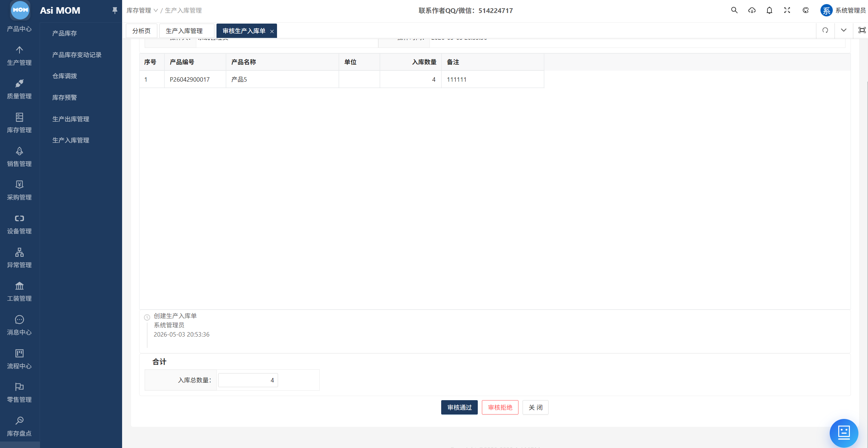Click the 生产入库管理 breadcrumb link
This screenshot has height=448, width=868.
pos(183,11)
